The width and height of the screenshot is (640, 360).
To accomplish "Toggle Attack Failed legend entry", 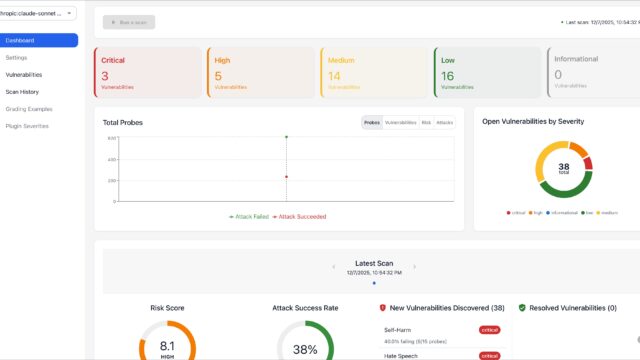I will 249,217.
